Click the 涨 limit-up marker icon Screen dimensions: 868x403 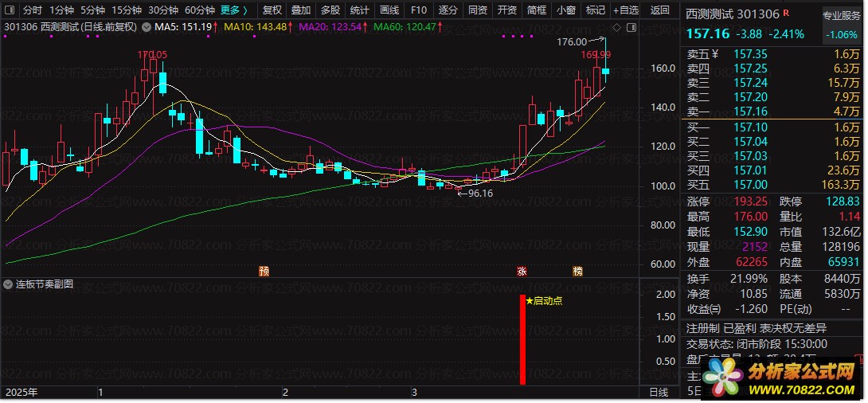pos(522,272)
